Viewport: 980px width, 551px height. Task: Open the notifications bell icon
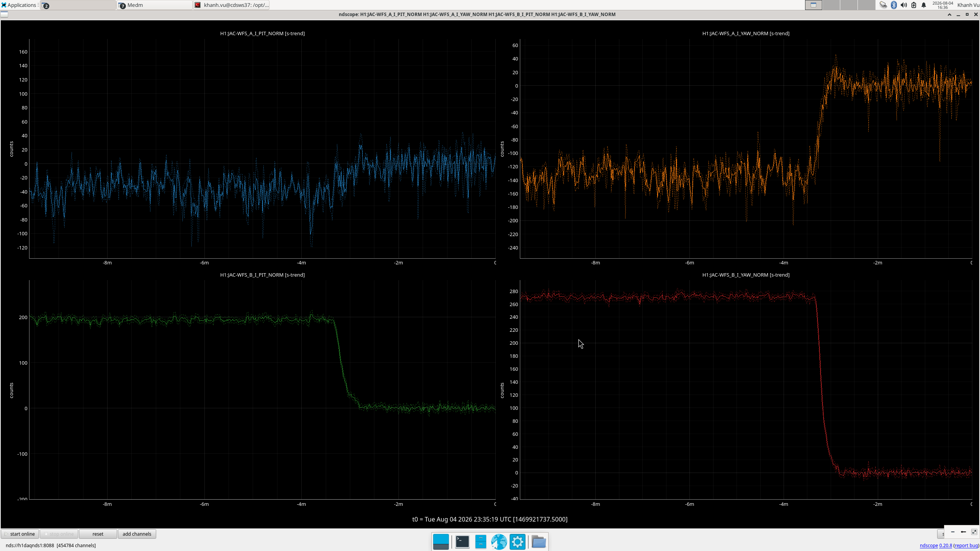point(924,5)
